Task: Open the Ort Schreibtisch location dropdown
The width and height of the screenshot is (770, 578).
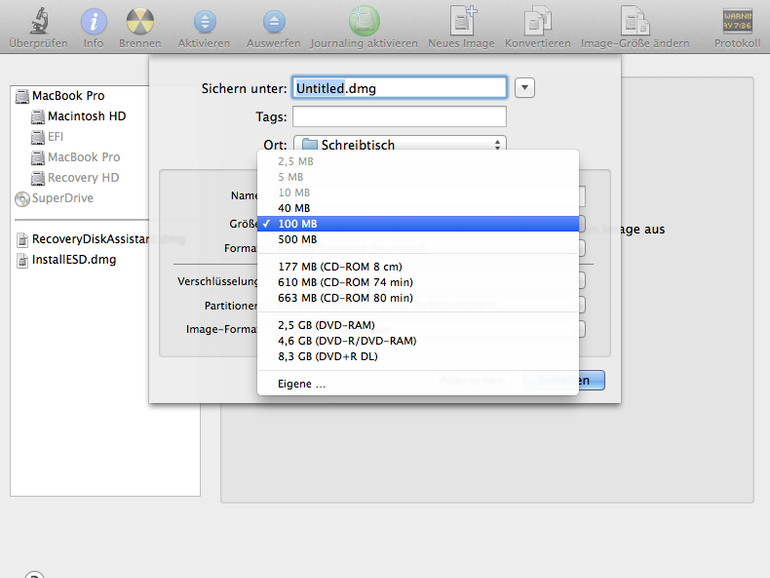Action: tap(399, 144)
